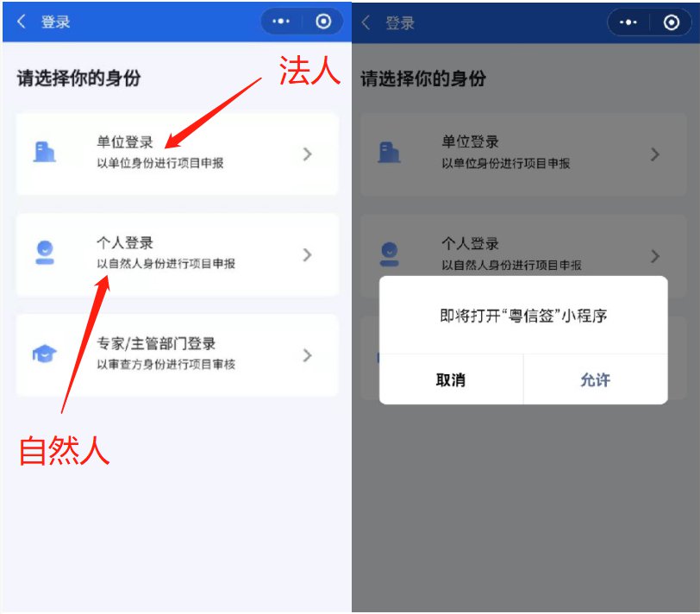This screenshot has height=614, width=700.
Task: Click the graduation cap icon for 专家登录
Action: pyautogui.click(x=45, y=354)
